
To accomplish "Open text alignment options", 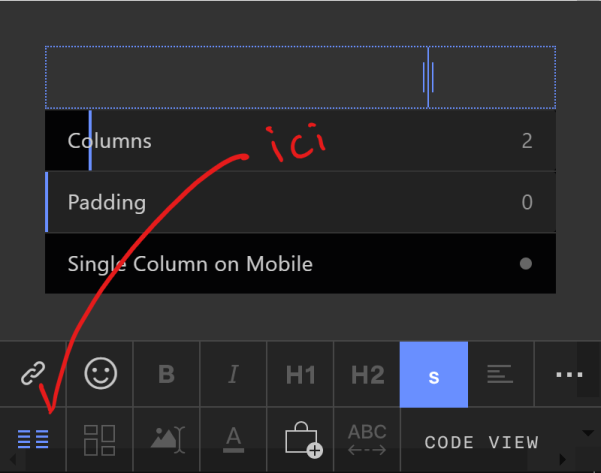I will [x=500, y=374].
